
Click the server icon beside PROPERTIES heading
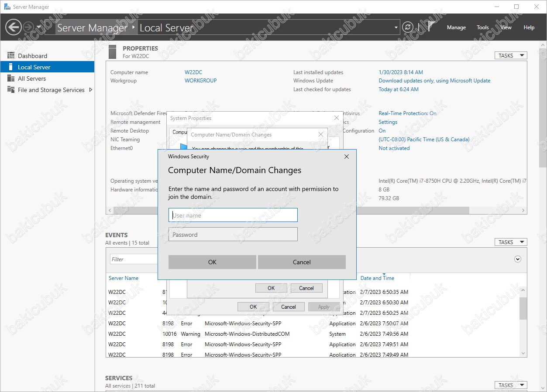pyautogui.click(x=113, y=52)
